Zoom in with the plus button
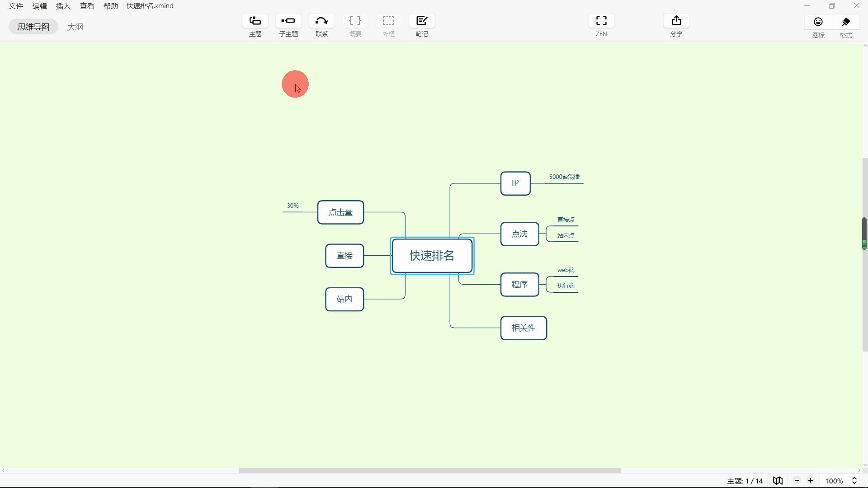Image resolution: width=868 pixels, height=488 pixels. [811, 481]
